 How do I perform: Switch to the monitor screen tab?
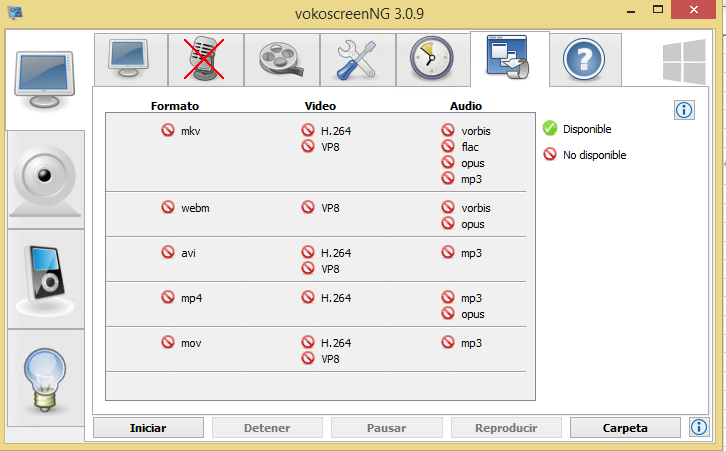pyautogui.click(x=131, y=60)
